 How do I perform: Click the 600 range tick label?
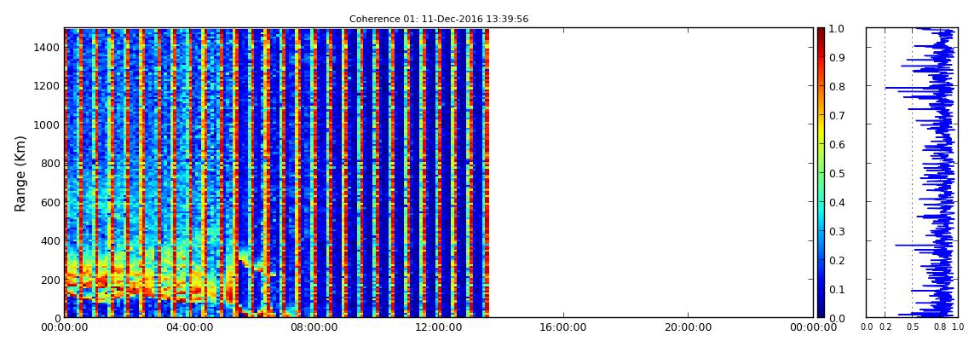pos(50,202)
